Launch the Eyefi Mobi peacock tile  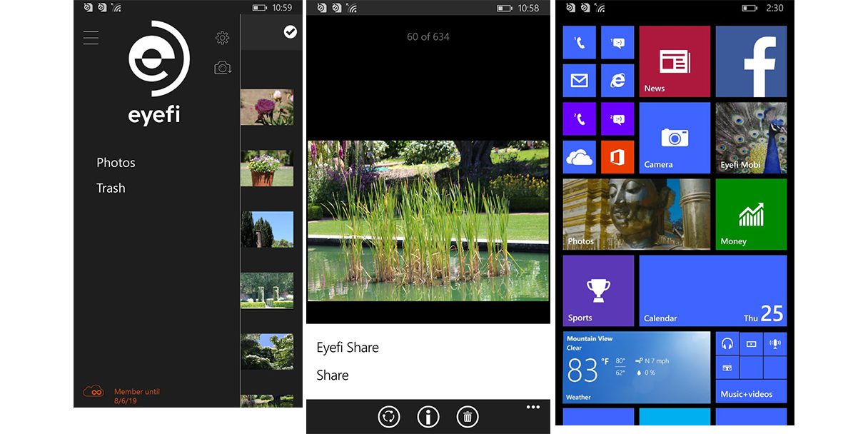click(x=751, y=138)
